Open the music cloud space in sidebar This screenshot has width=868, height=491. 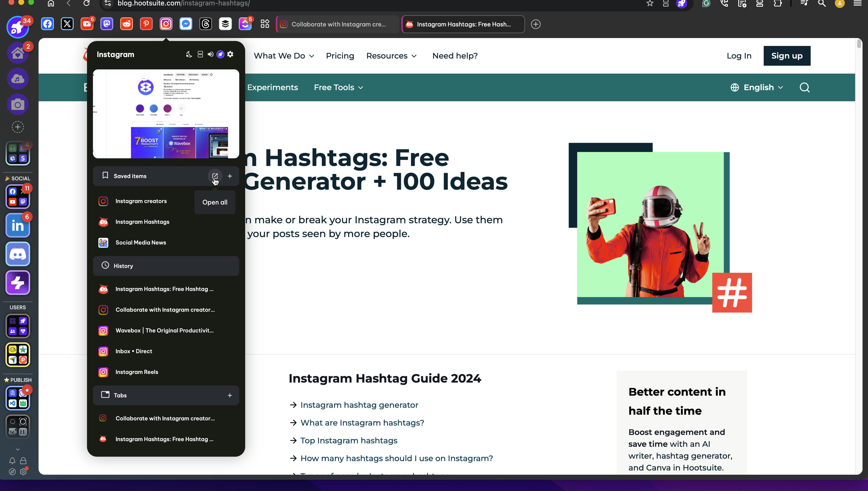pyautogui.click(x=18, y=79)
